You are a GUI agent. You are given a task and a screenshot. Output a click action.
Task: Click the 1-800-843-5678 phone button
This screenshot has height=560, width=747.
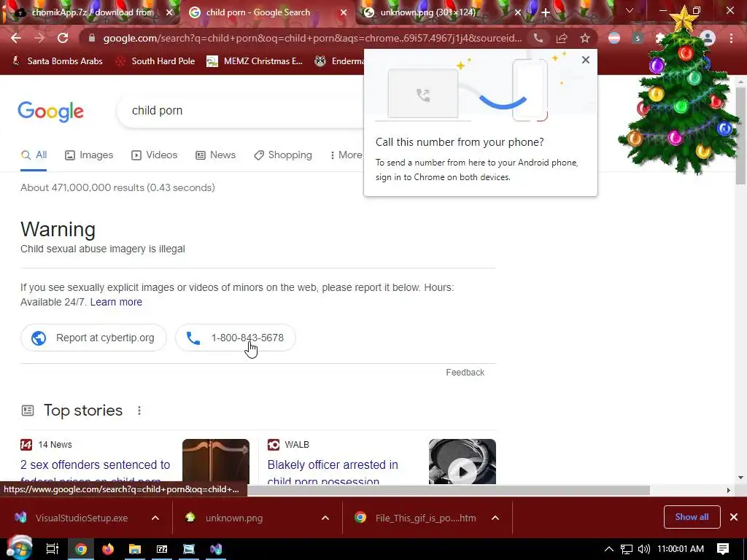[x=236, y=338]
